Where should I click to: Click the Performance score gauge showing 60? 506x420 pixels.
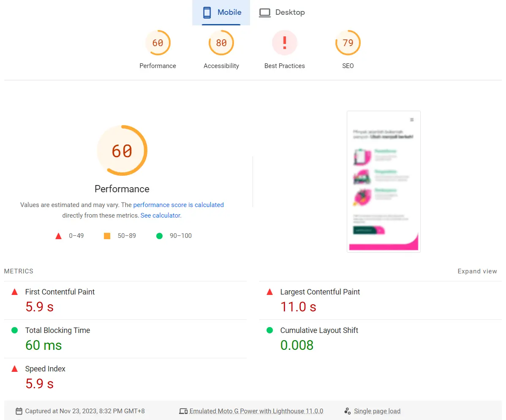pos(158,43)
